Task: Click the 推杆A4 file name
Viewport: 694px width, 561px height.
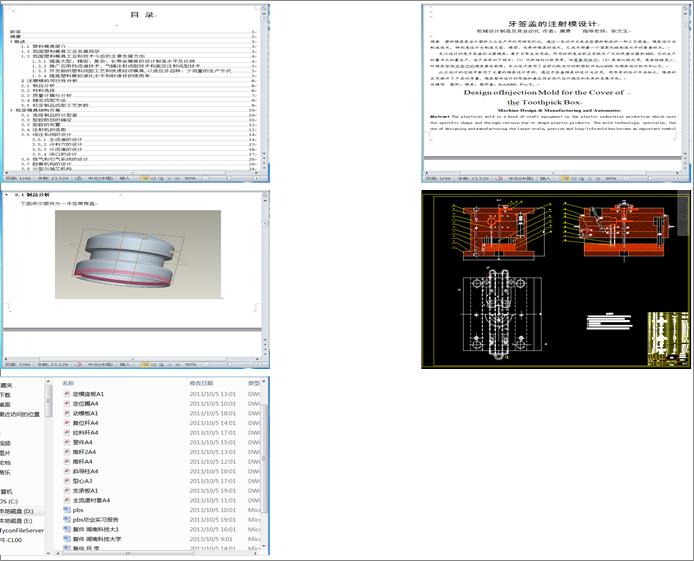Action: tap(83, 461)
